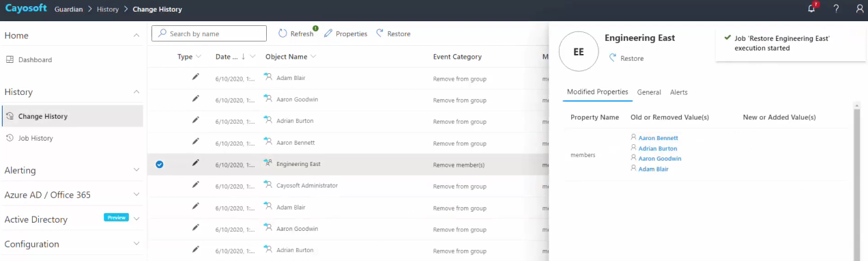Switch to the General tab
868x261 pixels.
click(x=649, y=92)
